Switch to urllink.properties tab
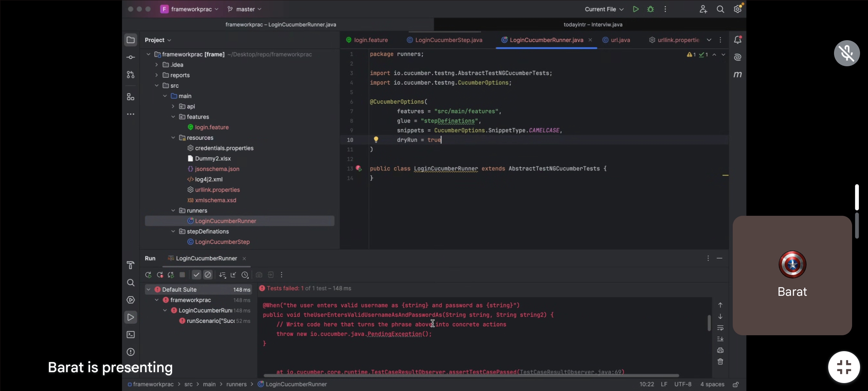Viewport: 868px width, 391px height. pyautogui.click(x=675, y=40)
